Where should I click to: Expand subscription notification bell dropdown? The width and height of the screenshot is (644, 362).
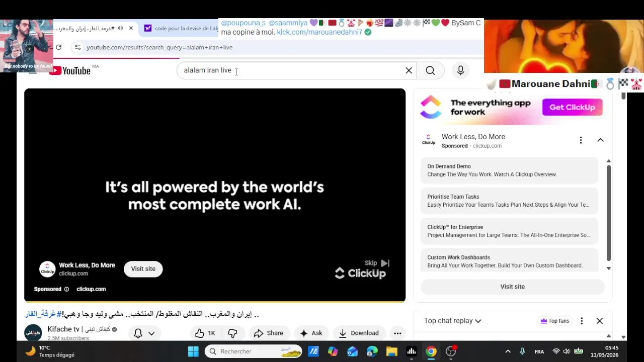(144, 333)
